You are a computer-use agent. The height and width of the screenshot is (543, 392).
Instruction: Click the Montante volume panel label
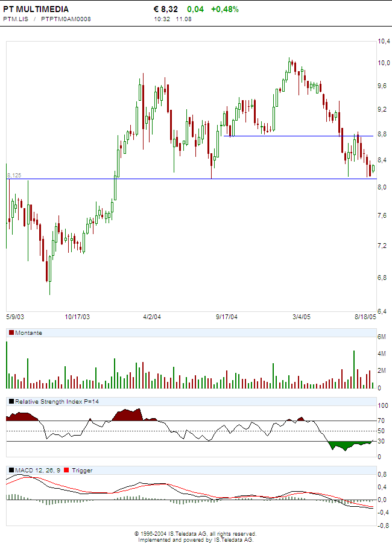(28, 333)
